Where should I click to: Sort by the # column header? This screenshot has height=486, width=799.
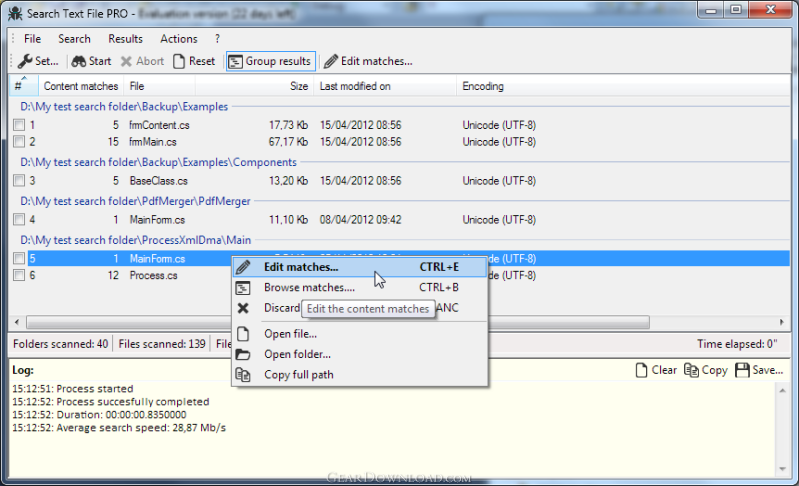(23, 86)
